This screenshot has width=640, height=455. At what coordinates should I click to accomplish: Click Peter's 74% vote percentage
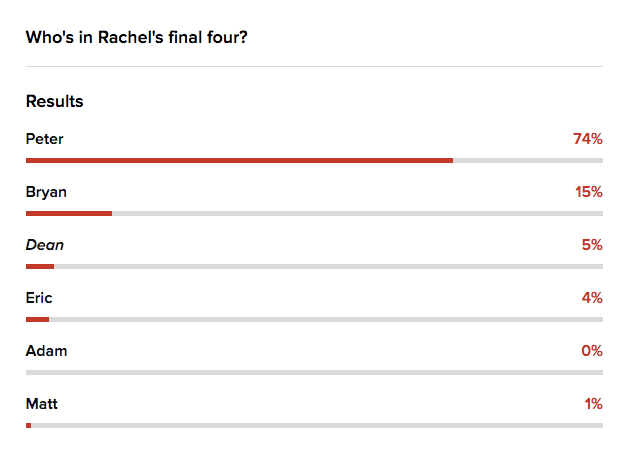pyautogui.click(x=587, y=139)
